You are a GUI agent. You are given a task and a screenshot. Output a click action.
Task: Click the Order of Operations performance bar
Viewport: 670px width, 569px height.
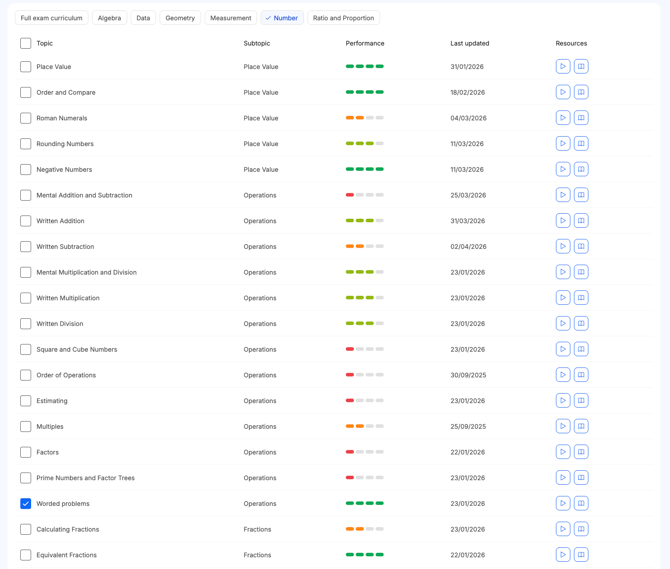(364, 375)
